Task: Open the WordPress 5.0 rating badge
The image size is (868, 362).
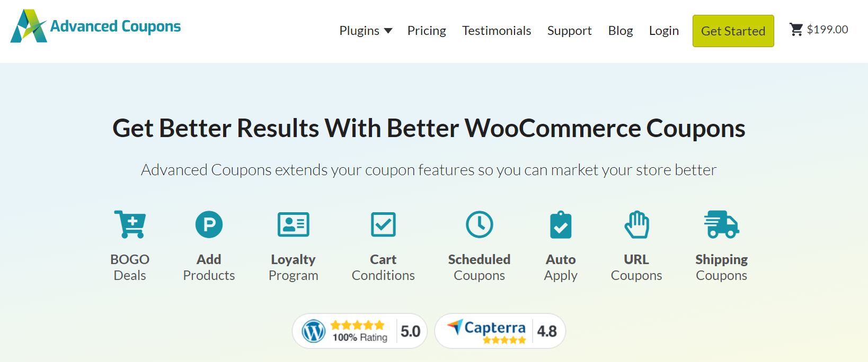Action: 360,331
